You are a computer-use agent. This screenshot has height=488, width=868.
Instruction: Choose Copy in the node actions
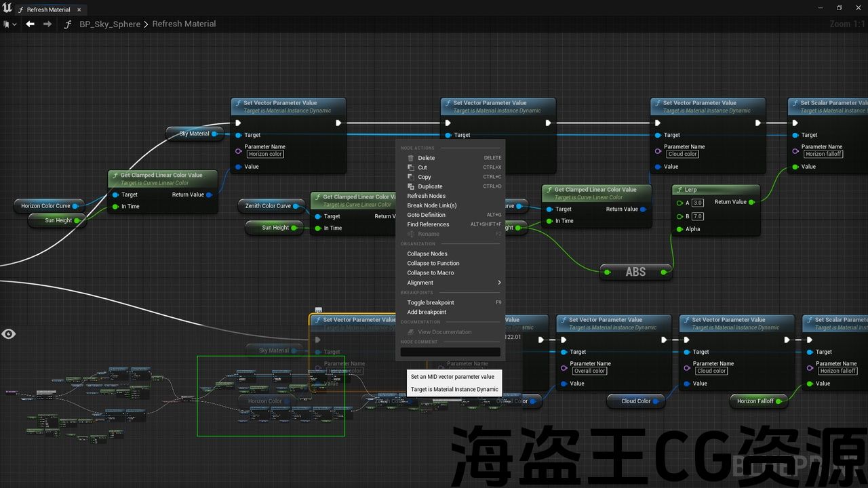click(x=425, y=177)
